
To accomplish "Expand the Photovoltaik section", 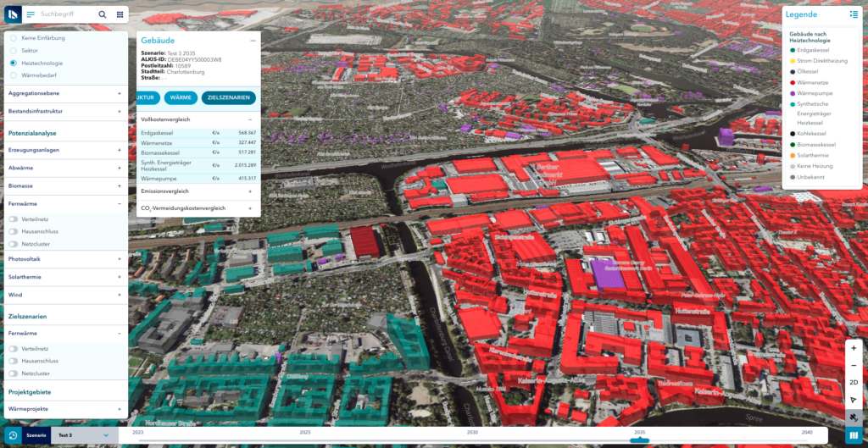I will point(119,259).
